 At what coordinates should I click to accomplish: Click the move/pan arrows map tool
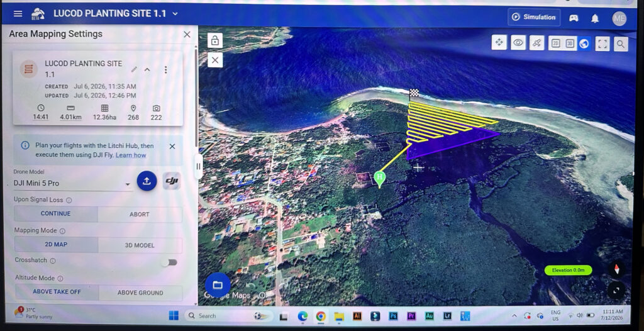[x=499, y=42]
